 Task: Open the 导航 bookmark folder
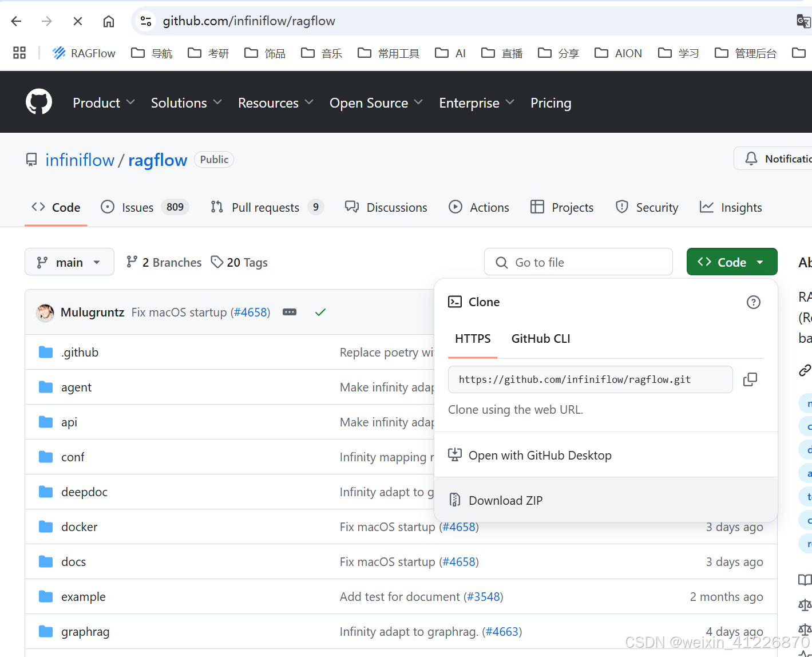(x=152, y=53)
